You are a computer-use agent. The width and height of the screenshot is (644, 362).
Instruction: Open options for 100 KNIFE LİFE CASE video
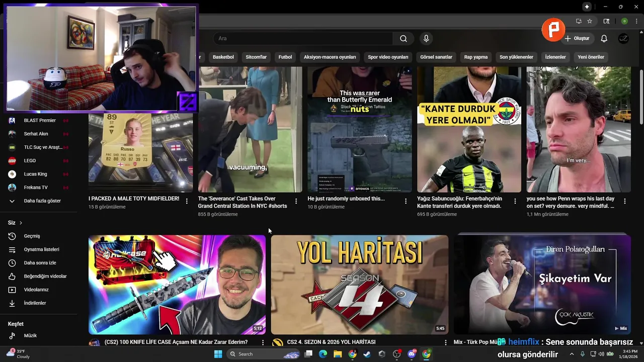(263, 342)
